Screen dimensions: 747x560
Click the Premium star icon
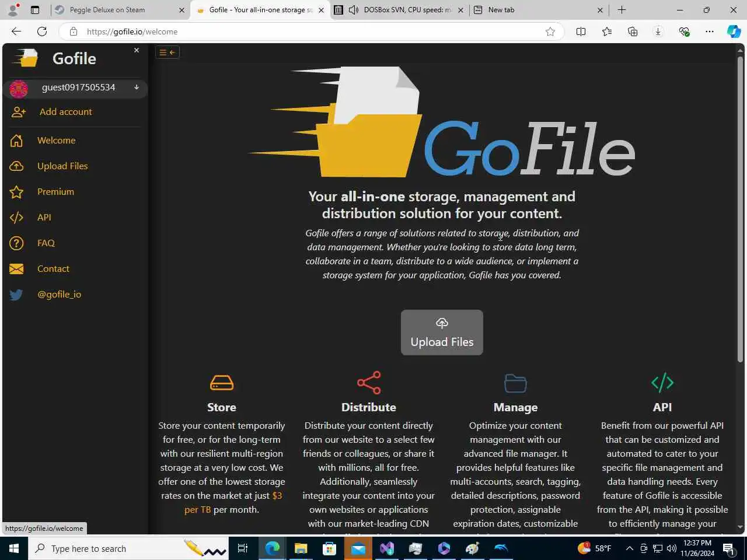(x=16, y=192)
